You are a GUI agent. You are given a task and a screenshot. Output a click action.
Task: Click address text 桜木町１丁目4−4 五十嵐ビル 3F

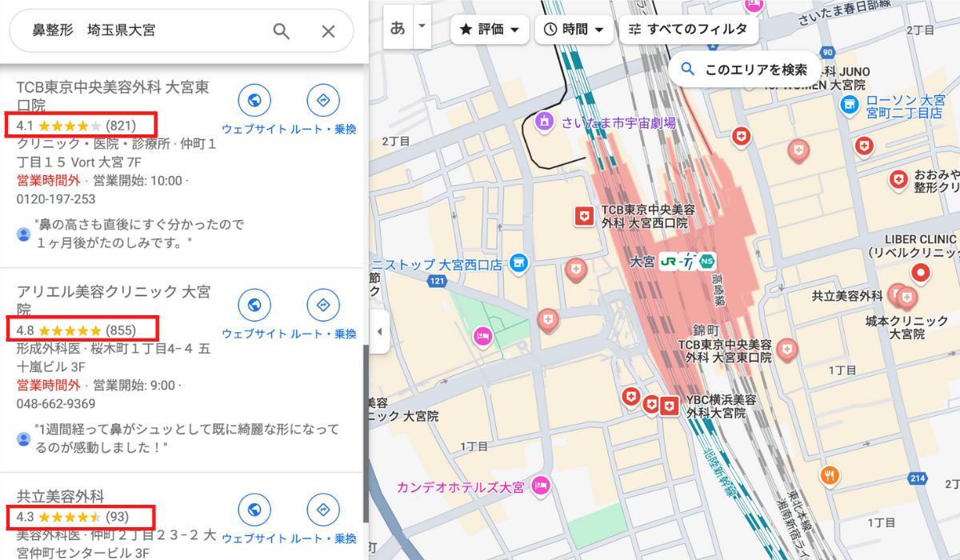[x=114, y=358]
